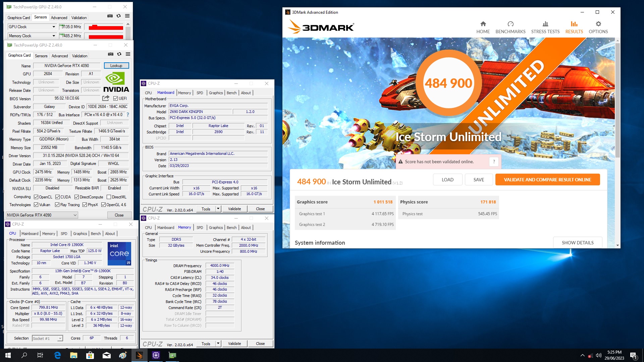Open BENCHMARKS section in 3DMark

pos(511,27)
